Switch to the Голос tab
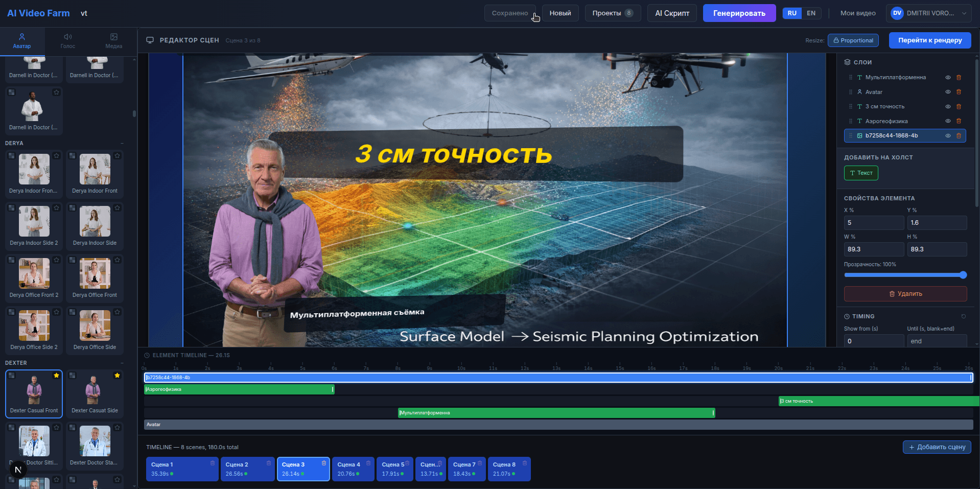The height and width of the screenshot is (489, 980). click(x=67, y=41)
